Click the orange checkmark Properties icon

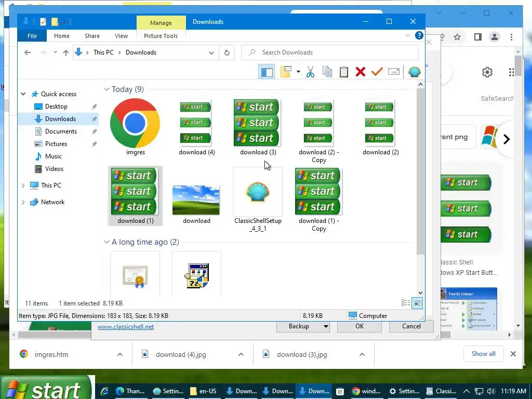pos(377,72)
